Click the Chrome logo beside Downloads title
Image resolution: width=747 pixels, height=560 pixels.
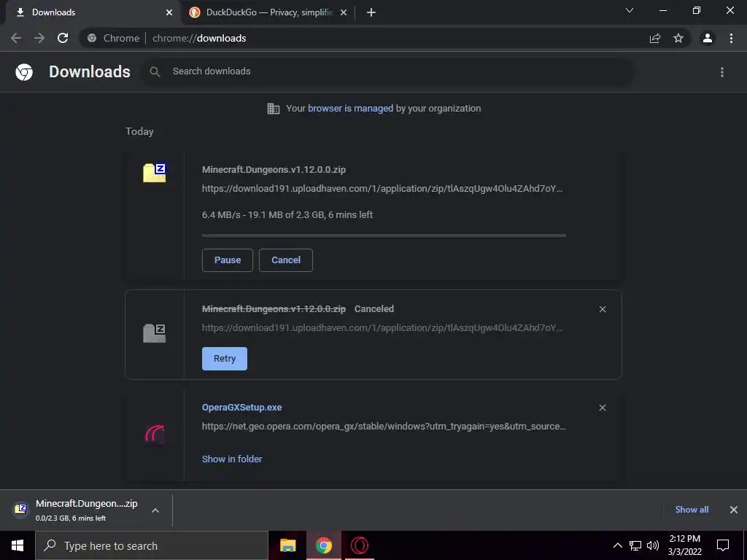24,72
